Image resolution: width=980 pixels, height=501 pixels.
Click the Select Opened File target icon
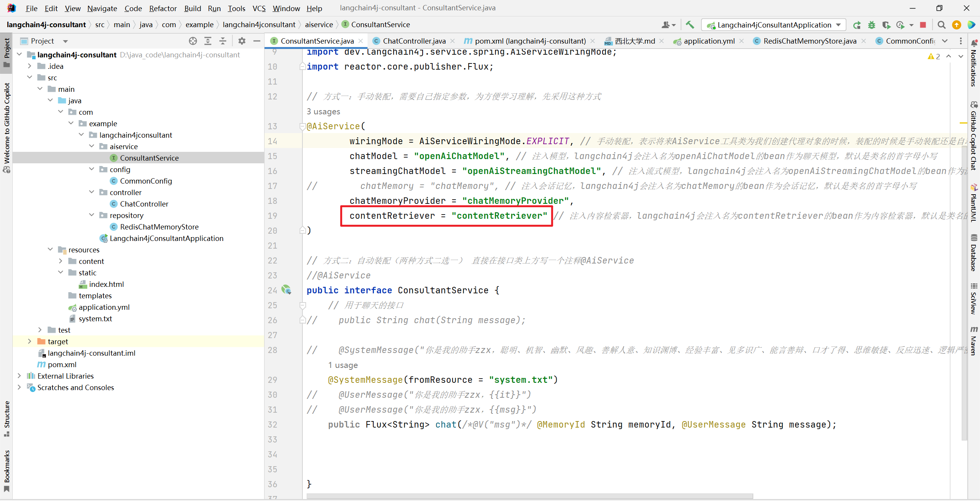(193, 41)
